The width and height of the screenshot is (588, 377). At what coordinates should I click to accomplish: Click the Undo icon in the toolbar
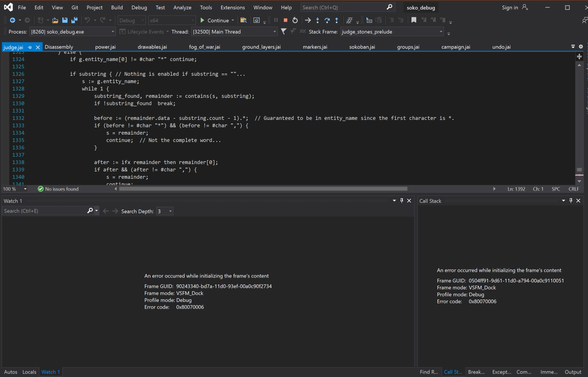point(87,20)
